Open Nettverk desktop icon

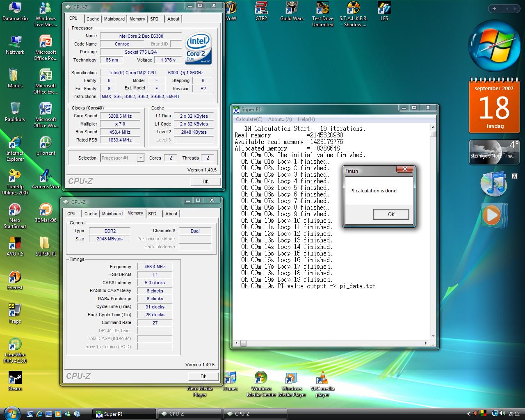(15, 45)
